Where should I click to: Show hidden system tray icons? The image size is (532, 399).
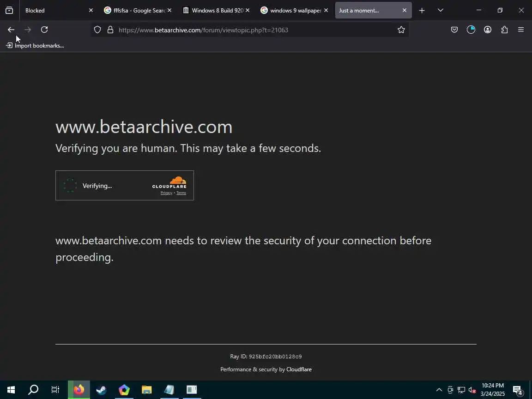click(x=439, y=390)
